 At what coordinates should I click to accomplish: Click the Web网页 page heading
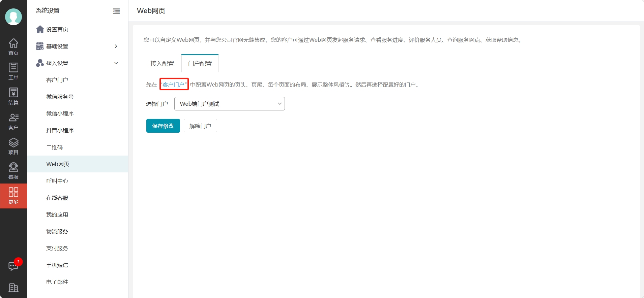pyautogui.click(x=151, y=11)
